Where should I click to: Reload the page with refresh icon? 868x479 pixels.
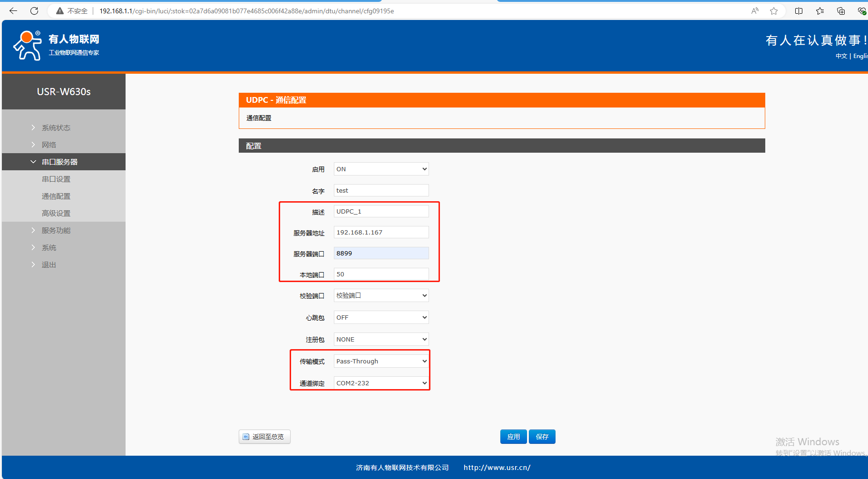34,11
